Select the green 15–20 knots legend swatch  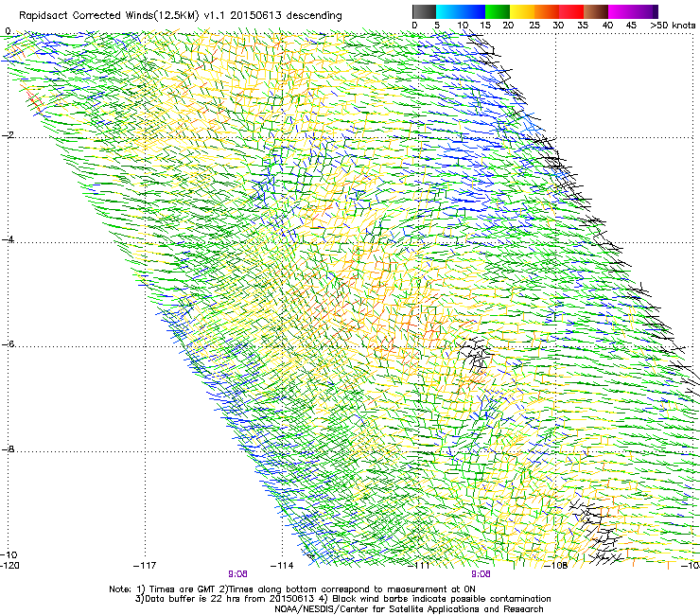(x=498, y=11)
